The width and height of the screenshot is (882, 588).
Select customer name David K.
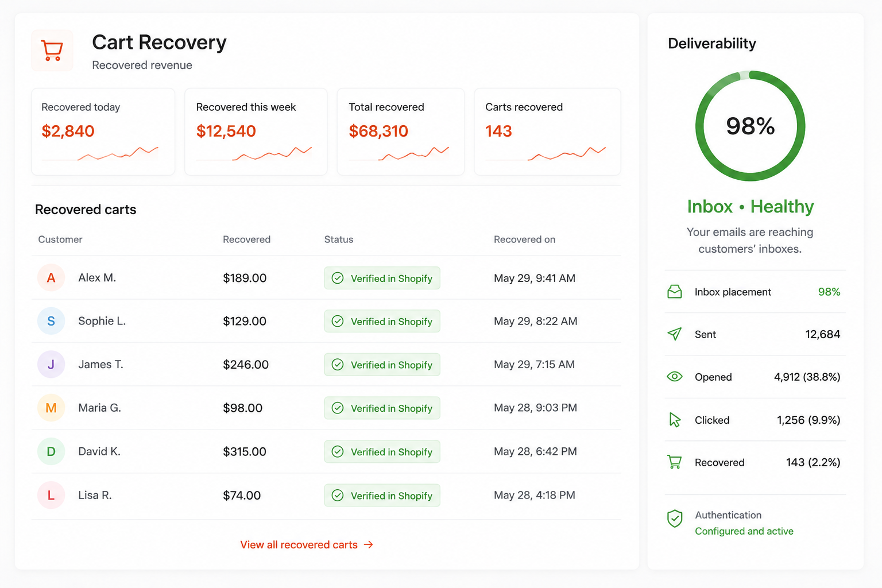pyautogui.click(x=99, y=451)
